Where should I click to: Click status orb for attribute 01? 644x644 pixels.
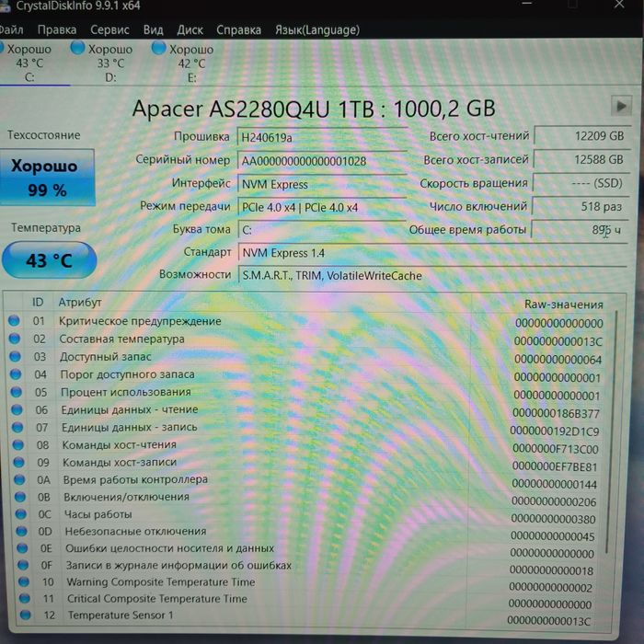14,320
